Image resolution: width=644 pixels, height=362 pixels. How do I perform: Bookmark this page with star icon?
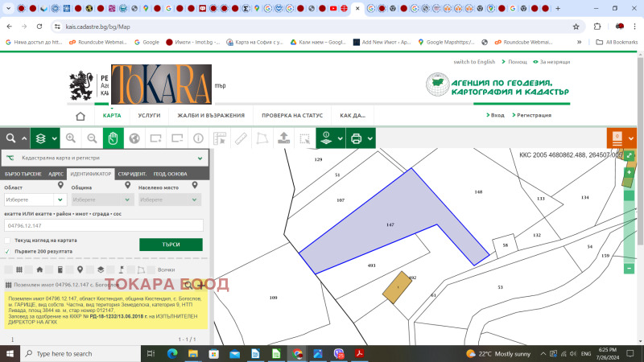click(576, 27)
